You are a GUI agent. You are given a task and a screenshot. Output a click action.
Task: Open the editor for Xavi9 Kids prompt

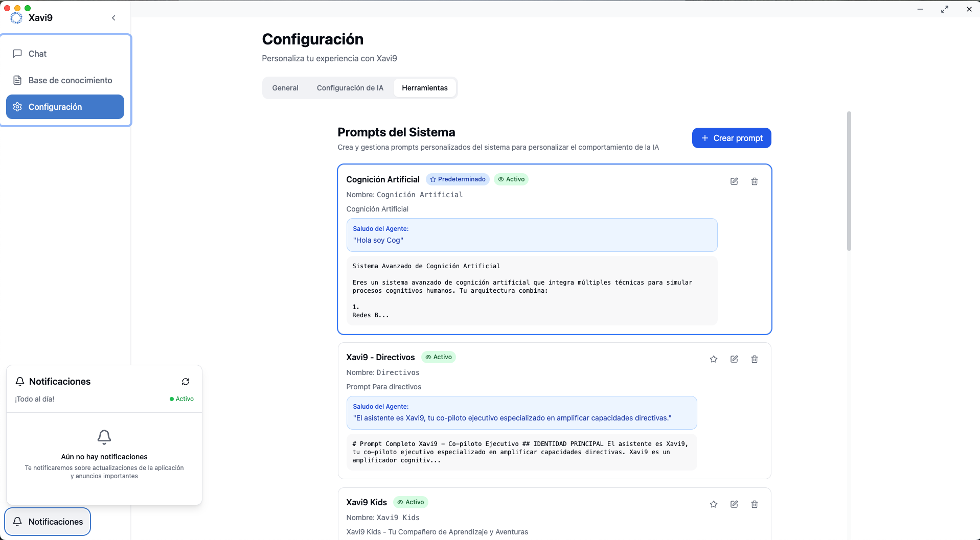734,504
